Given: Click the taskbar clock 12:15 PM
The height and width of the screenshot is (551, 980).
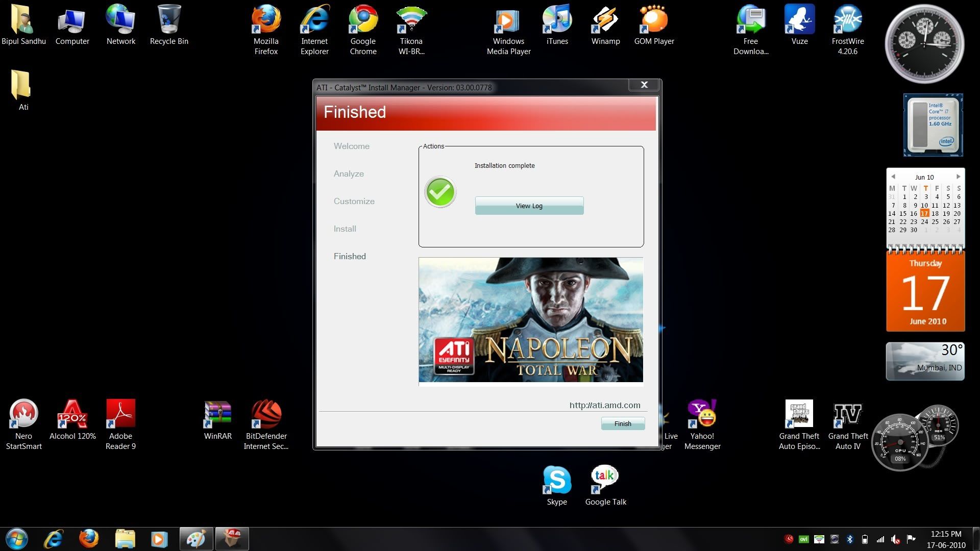Looking at the screenshot, I should pos(946,539).
